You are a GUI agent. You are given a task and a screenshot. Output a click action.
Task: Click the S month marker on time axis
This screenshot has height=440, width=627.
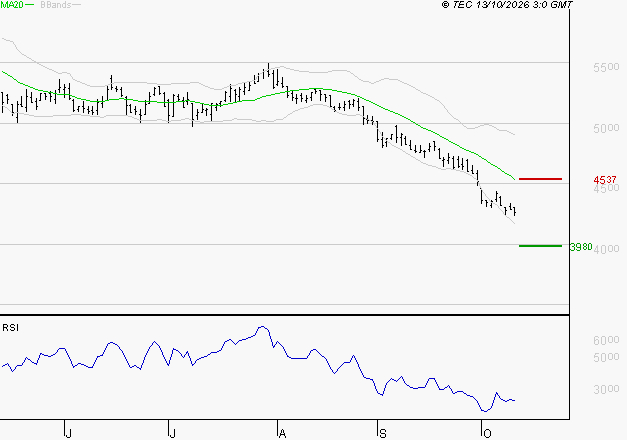coord(383,434)
